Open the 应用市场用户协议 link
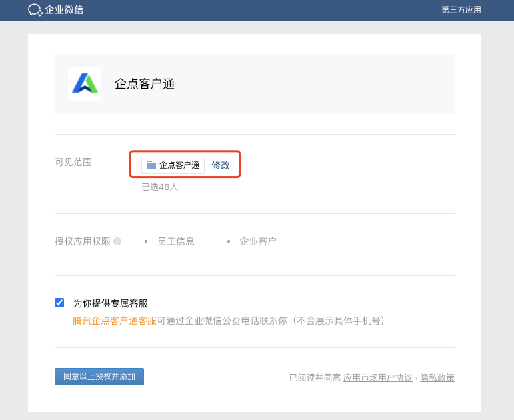This screenshot has width=514, height=420. pos(377,378)
